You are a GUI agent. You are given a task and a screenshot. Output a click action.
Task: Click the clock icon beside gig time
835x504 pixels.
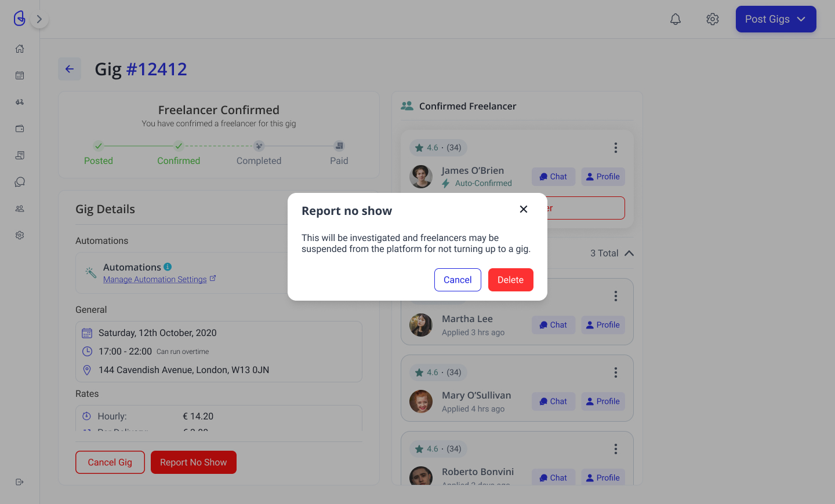pyautogui.click(x=87, y=351)
